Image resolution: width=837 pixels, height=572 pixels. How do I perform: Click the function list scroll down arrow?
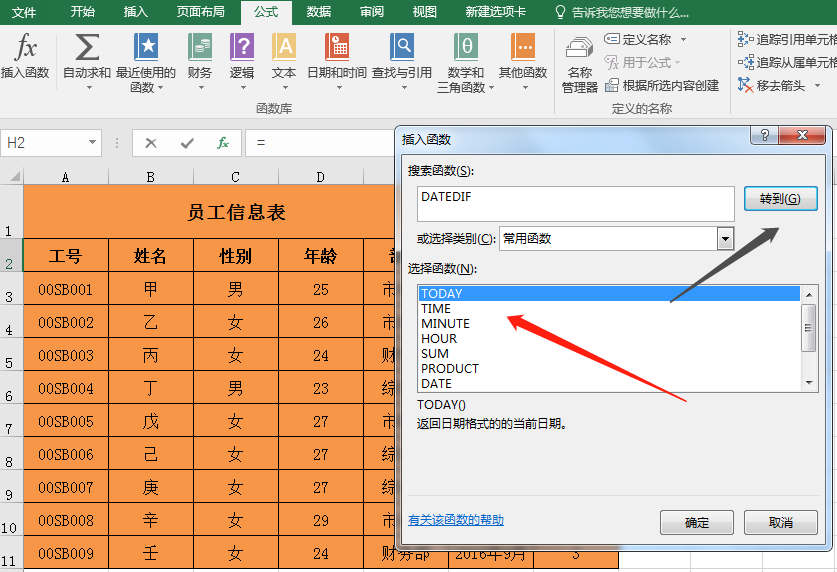(x=809, y=383)
